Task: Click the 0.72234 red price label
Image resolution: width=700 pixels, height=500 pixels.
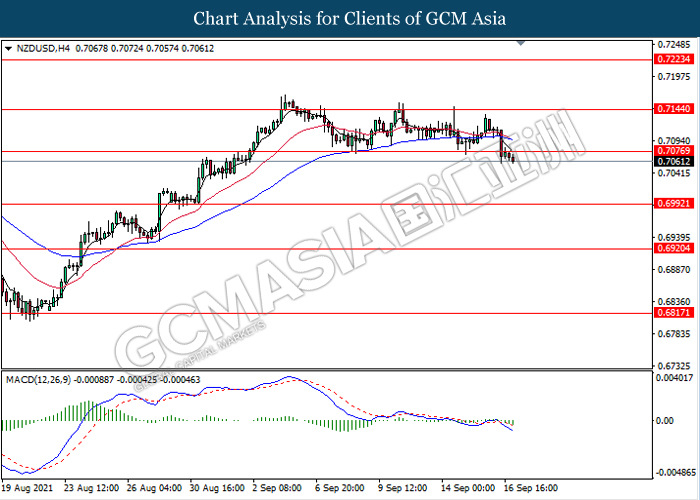Action: coord(674,59)
